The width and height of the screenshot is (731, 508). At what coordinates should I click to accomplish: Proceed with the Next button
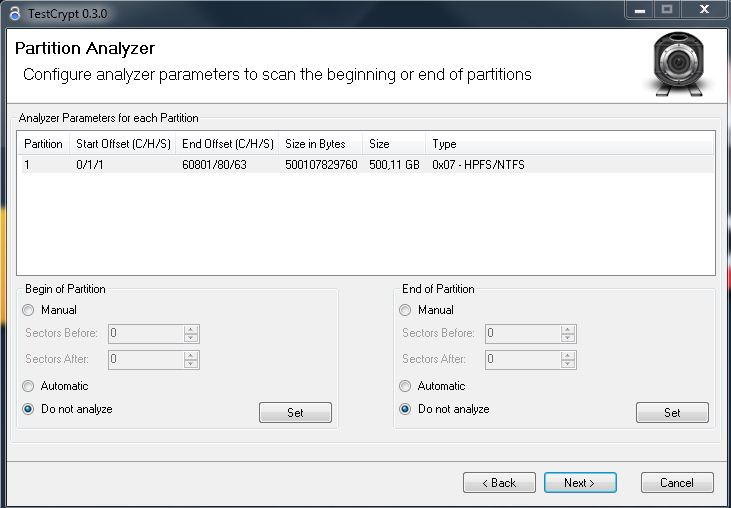[580, 483]
